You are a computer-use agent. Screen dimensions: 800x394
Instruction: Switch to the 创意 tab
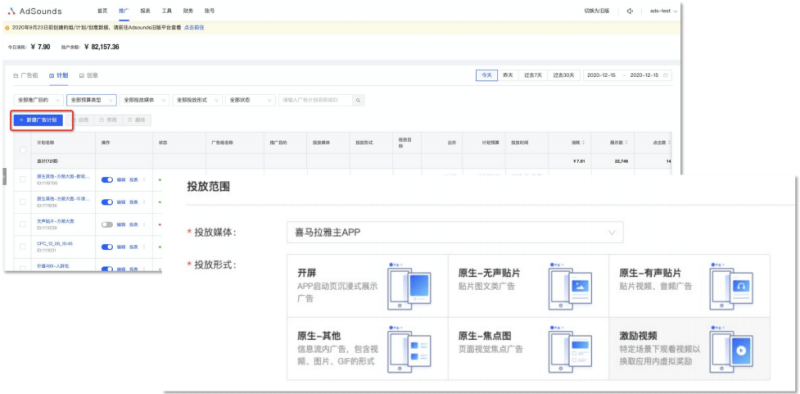pos(89,76)
